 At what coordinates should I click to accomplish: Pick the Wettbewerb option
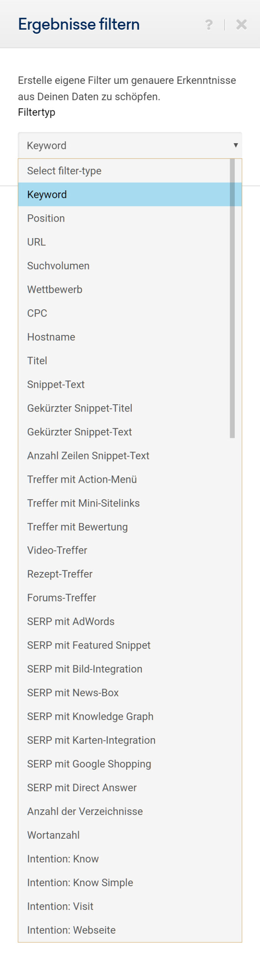pos(55,289)
